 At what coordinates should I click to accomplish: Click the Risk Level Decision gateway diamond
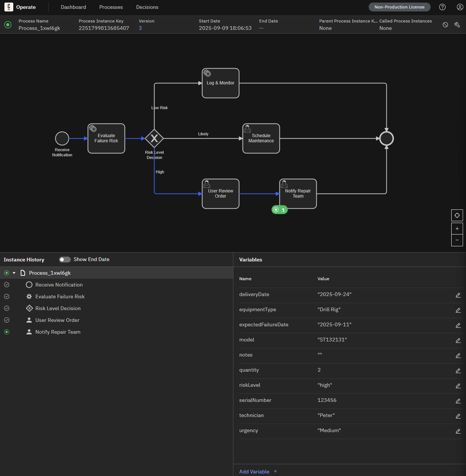(x=154, y=139)
